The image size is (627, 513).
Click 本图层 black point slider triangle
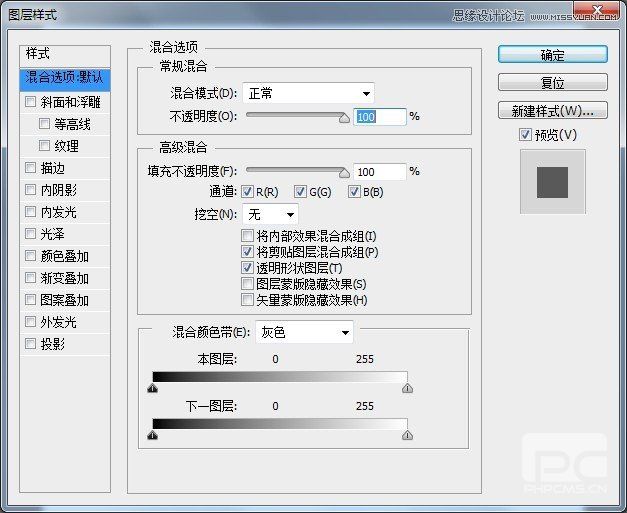[x=152, y=388]
